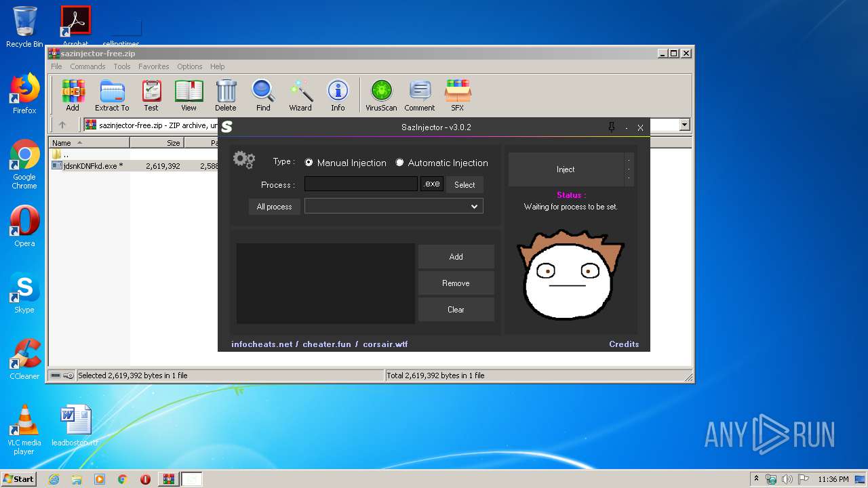Click the Process name input field

[361, 184]
